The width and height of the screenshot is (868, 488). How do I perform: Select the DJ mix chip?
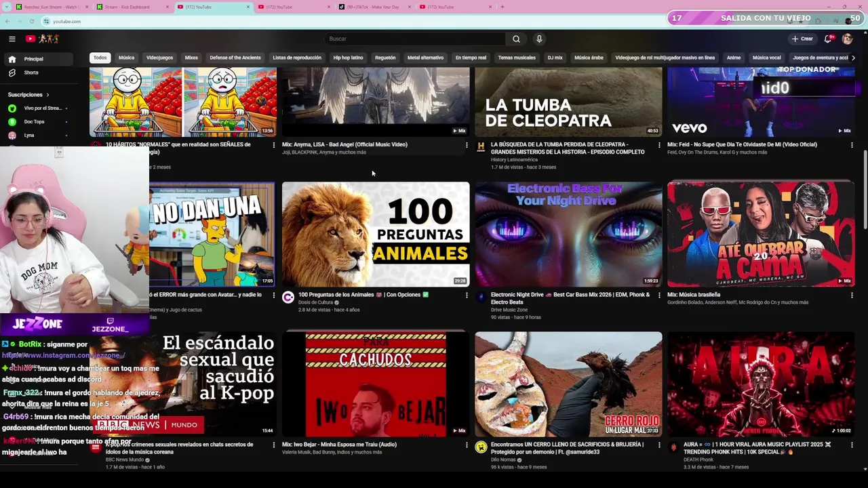[x=555, y=58]
